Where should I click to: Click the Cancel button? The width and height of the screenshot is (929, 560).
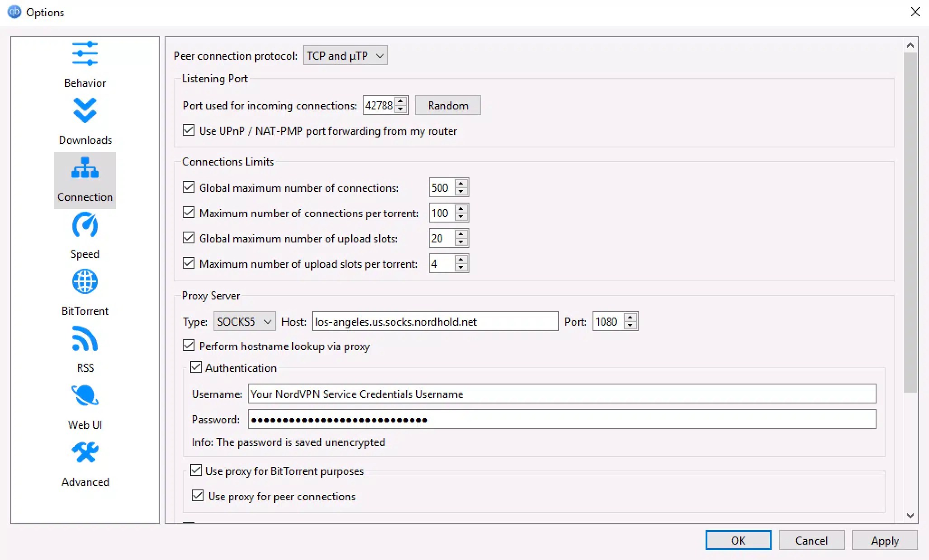pos(811,541)
